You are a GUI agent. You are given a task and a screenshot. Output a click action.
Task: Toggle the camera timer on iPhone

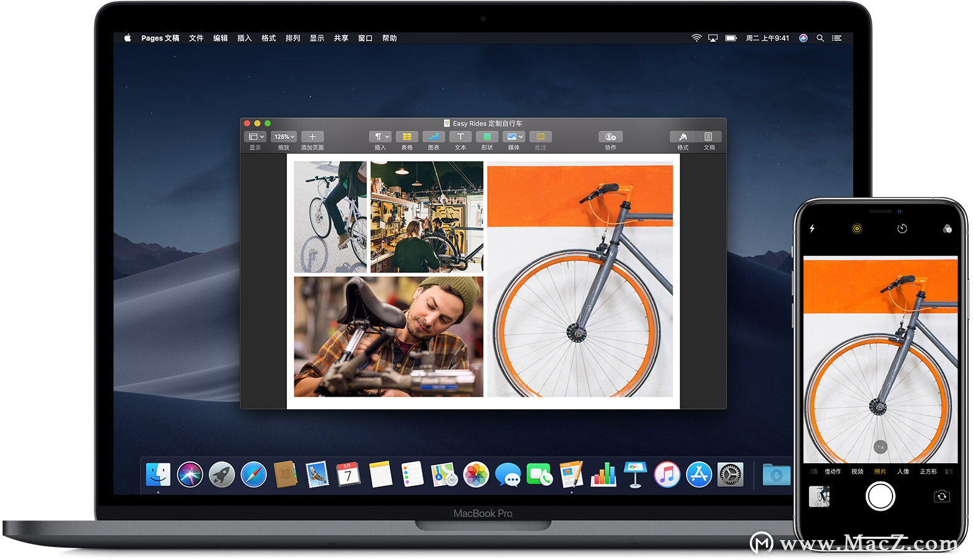click(902, 229)
